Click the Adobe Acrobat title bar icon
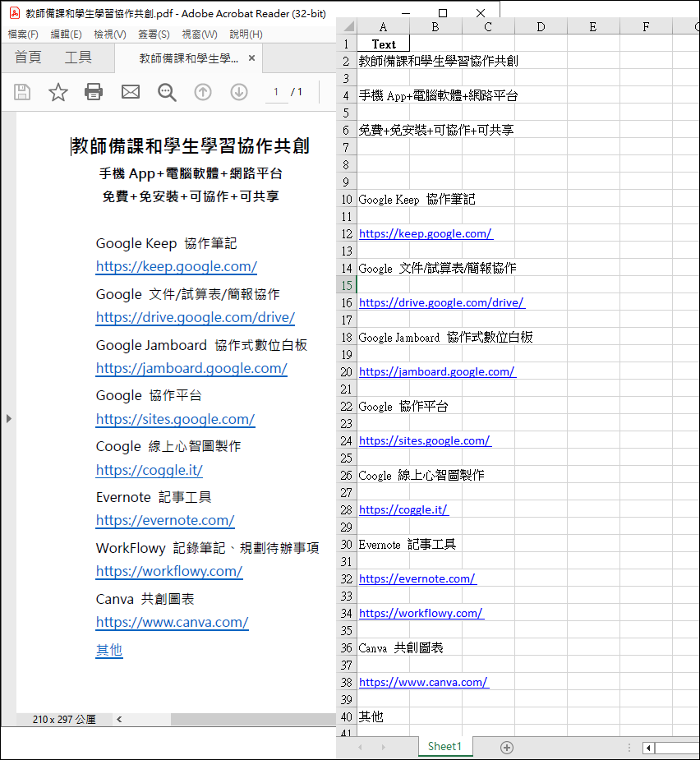This screenshot has width=700, height=760. pyautogui.click(x=15, y=13)
